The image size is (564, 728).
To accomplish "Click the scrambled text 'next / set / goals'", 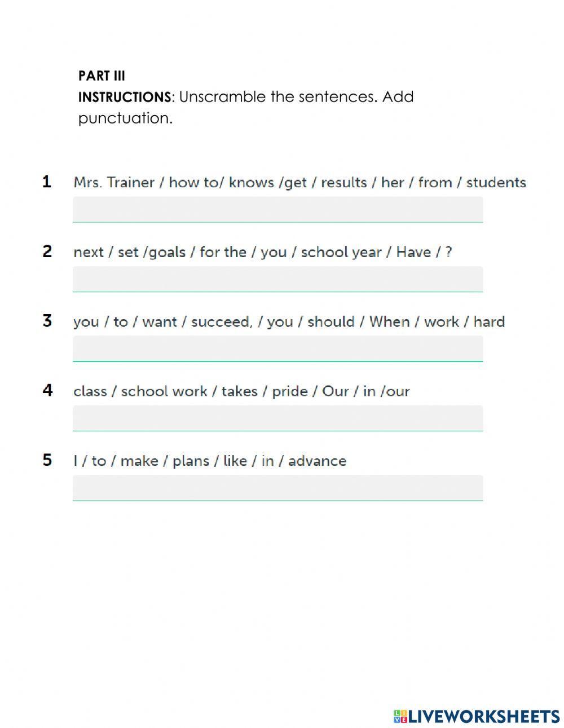I will 262,252.
